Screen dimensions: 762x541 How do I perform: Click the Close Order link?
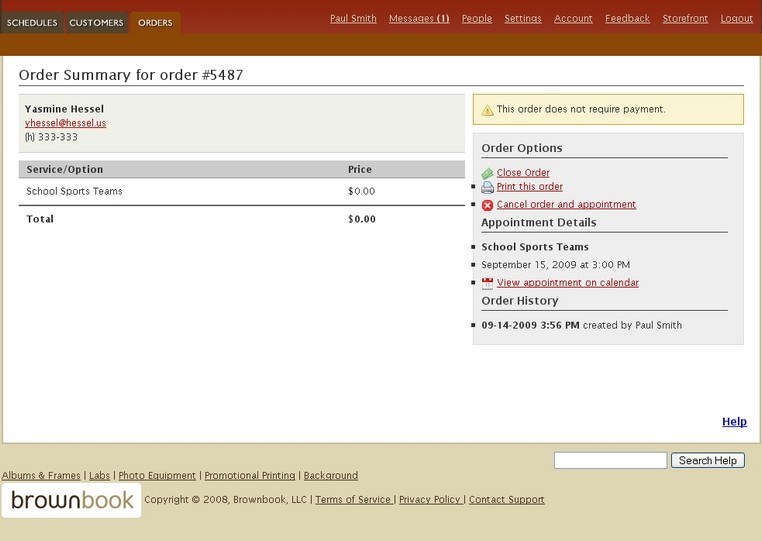click(523, 173)
